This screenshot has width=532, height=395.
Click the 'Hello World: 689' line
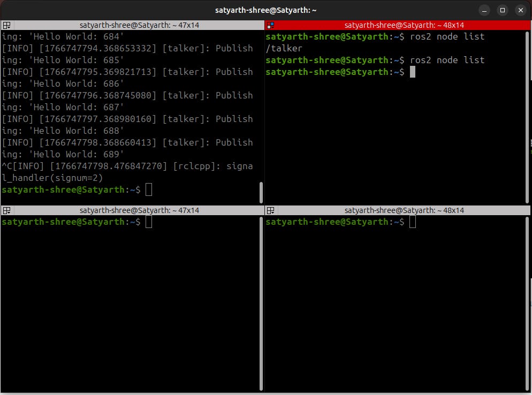tap(63, 154)
